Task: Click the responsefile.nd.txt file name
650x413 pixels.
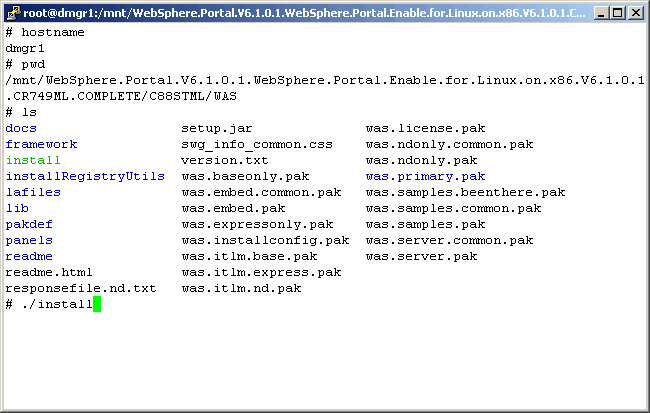Action: point(81,288)
